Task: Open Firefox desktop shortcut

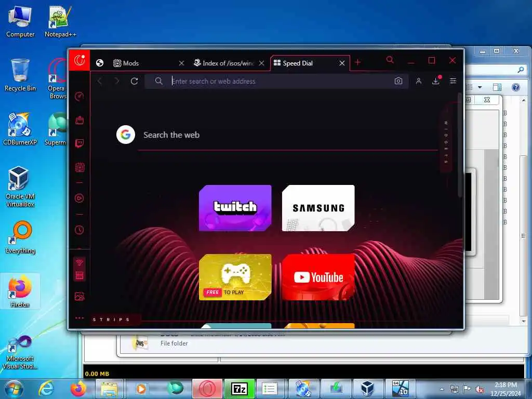Action: pyautogui.click(x=20, y=291)
